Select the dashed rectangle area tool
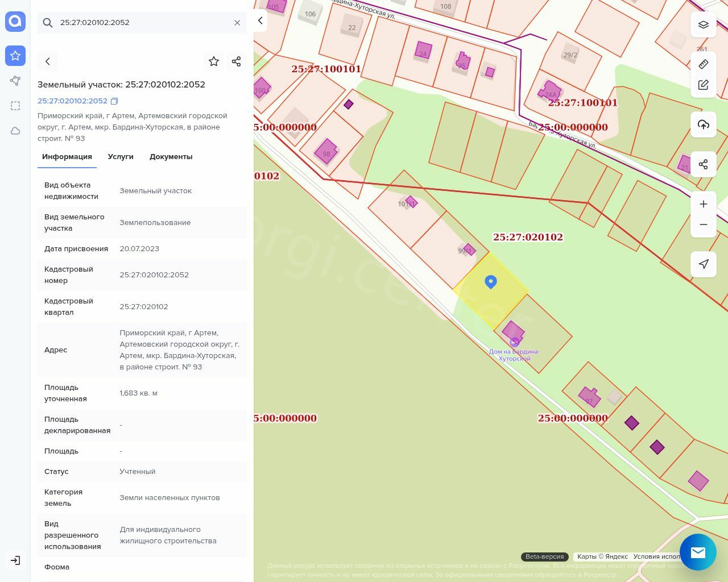This screenshot has width=728, height=582. click(15, 106)
